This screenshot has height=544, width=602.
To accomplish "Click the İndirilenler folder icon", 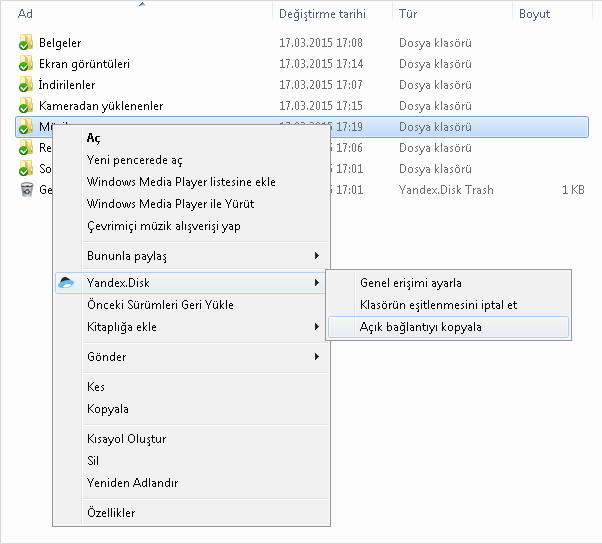I will (x=26, y=84).
